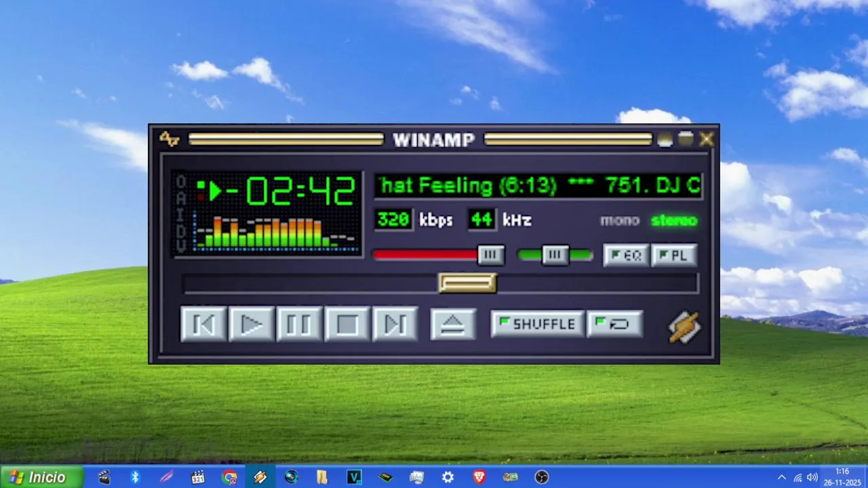This screenshot has width=868, height=488.
Task: Toggle double size with clutterbar letter D
Action: pos(181,230)
